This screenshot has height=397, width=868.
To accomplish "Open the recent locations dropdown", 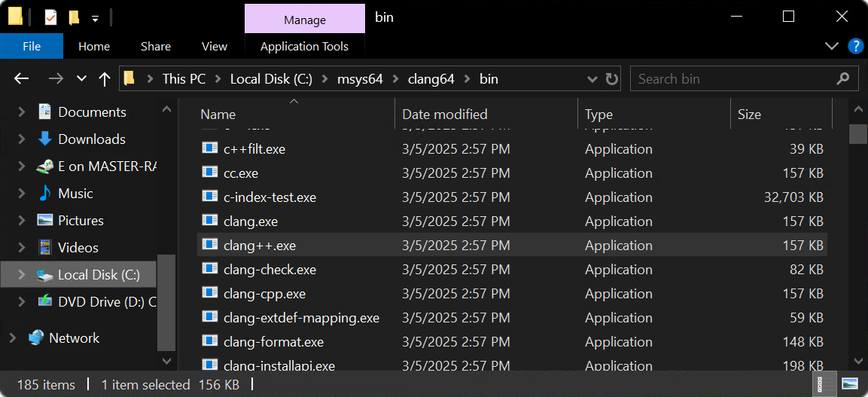I will click(82, 79).
